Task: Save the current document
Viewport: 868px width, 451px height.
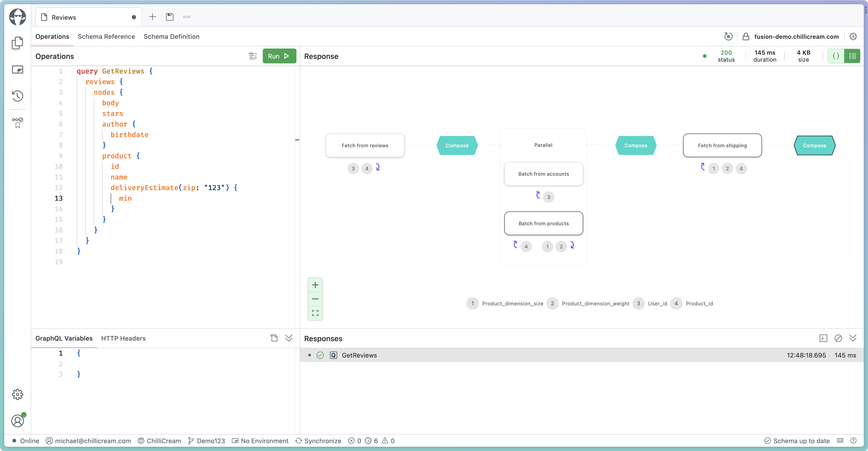Action: tap(170, 17)
